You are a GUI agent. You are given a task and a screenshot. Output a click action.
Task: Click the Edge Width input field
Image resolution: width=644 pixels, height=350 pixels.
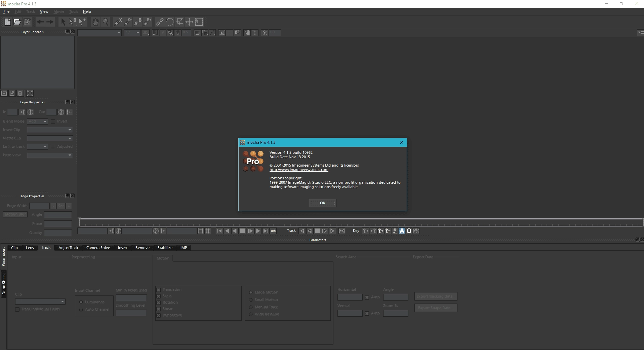pos(39,206)
